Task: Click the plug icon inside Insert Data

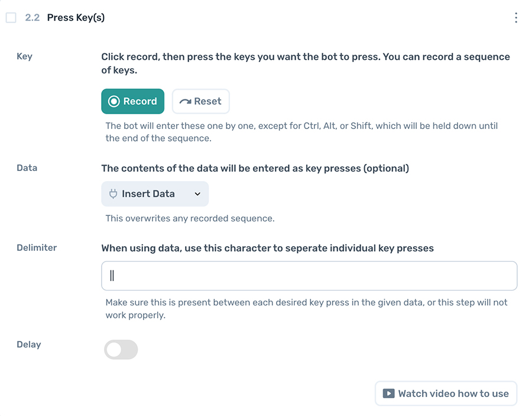Action: coord(112,194)
